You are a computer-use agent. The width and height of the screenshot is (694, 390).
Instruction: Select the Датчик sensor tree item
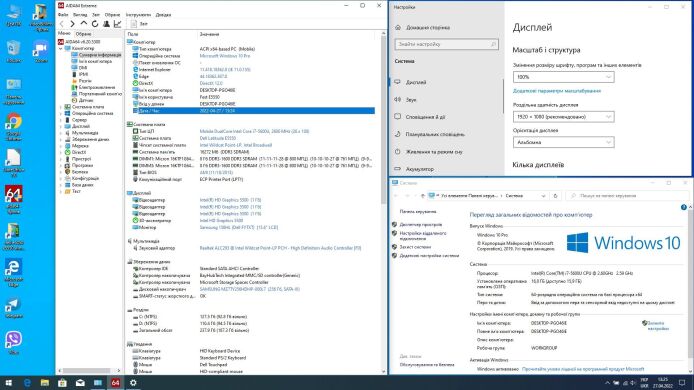(82, 100)
